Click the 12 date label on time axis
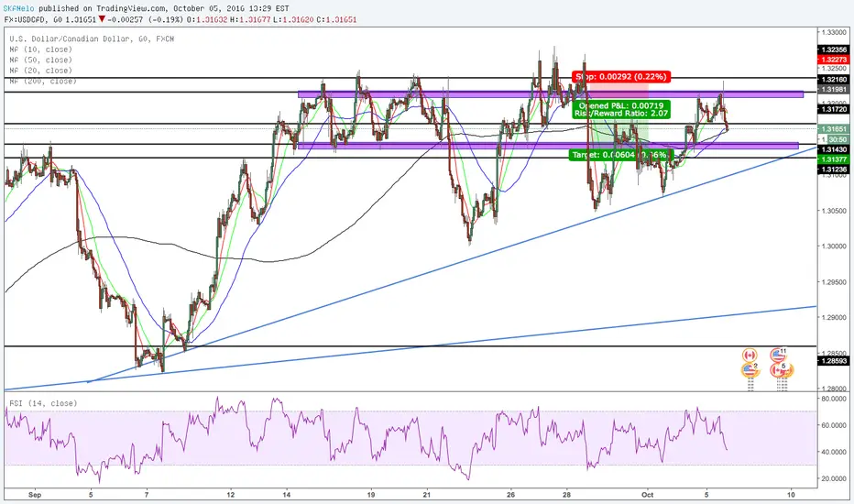 coord(231,495)
